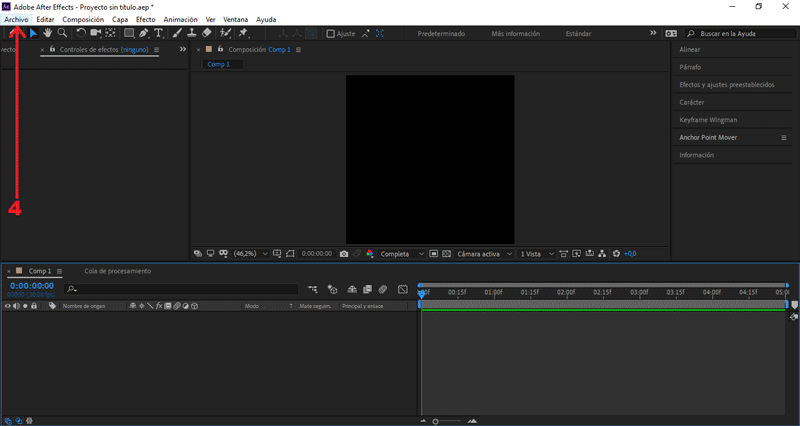The image size is (800, 426).
Task: Select the Estándar workspace
Action: 579,34
